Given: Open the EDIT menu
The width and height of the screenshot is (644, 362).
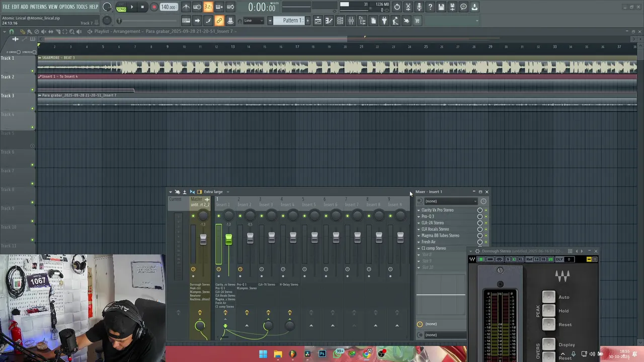Looking at the screenshot, I should point(16,7).
